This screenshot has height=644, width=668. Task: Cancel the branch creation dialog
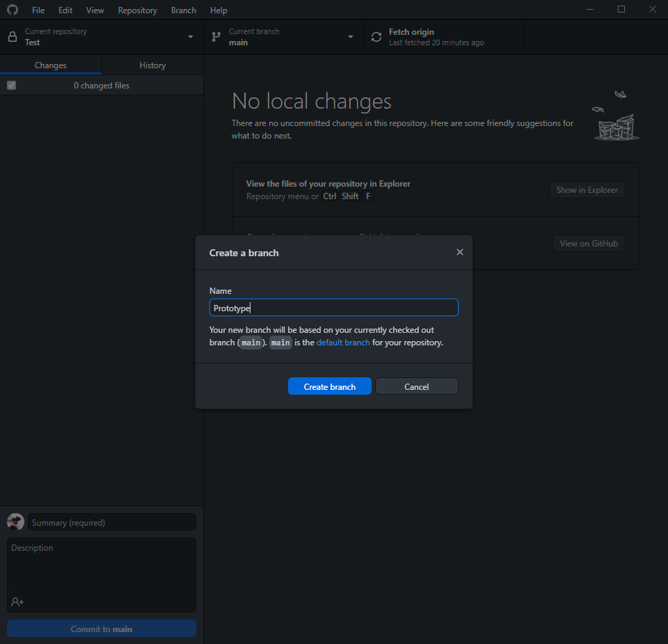[x=416, y=386]
